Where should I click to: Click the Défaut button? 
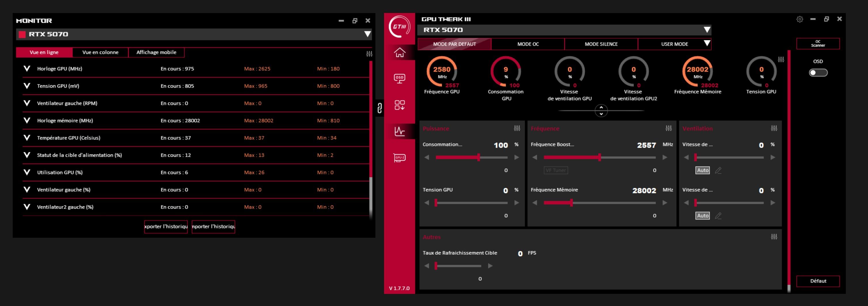click(818, 281)
